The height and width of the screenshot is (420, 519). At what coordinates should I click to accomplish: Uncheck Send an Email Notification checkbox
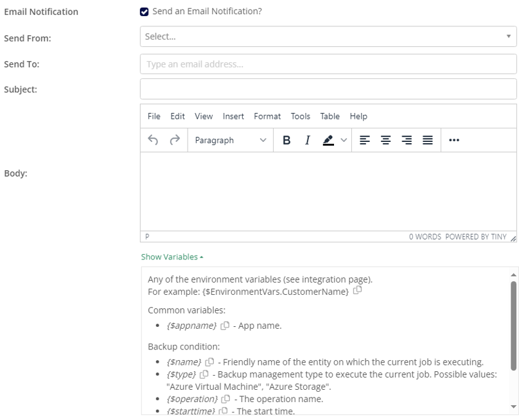(x=144, y=12)
